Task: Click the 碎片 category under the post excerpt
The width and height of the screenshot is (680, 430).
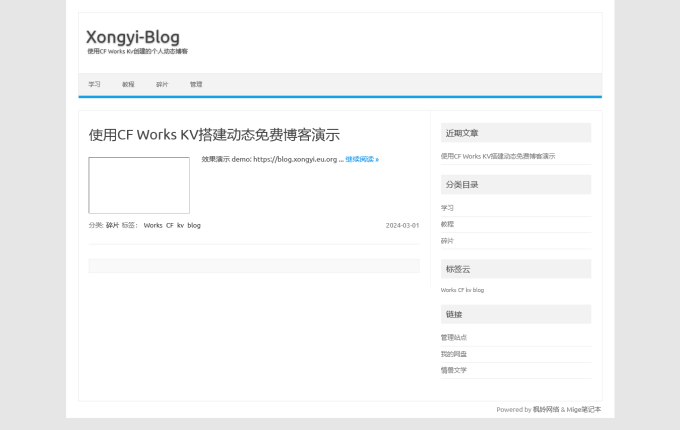Action: tap(112, 225)
